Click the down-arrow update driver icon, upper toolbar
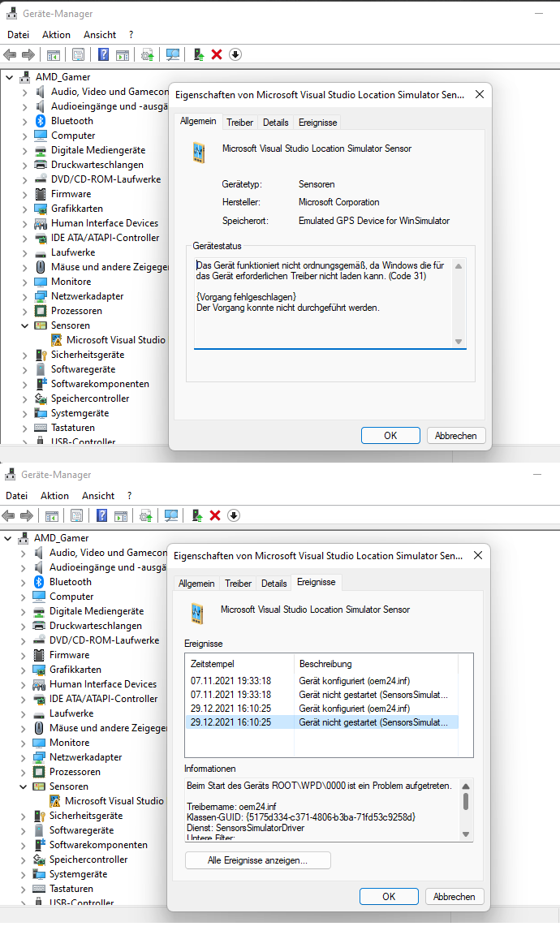This screenshot has height=935, width=560. point(235,55)
